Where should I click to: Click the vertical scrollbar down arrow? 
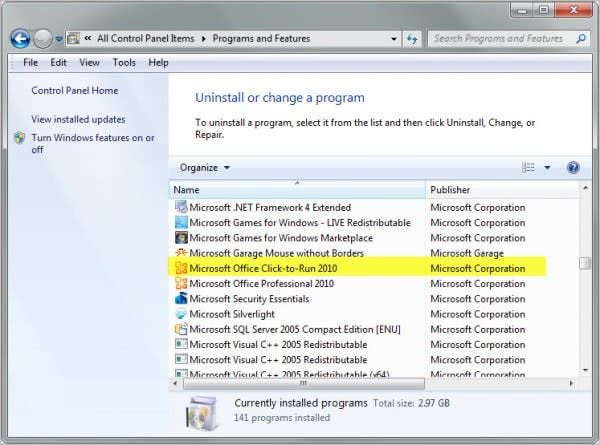(585, 370)
